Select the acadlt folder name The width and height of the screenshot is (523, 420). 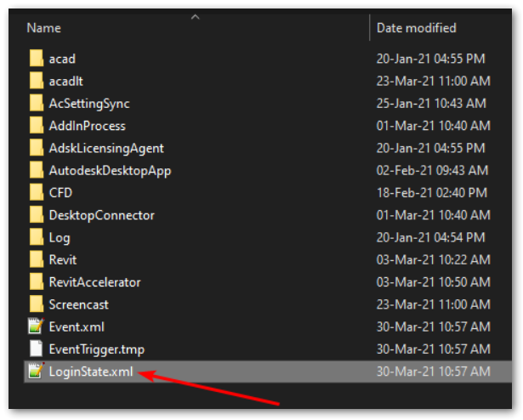click(x=66, y=81)
